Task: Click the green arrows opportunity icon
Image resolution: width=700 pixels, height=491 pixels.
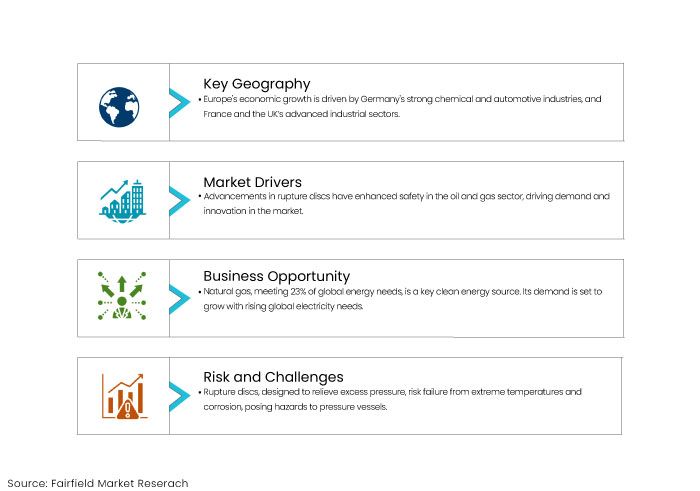Action: [x=122, y=295]
